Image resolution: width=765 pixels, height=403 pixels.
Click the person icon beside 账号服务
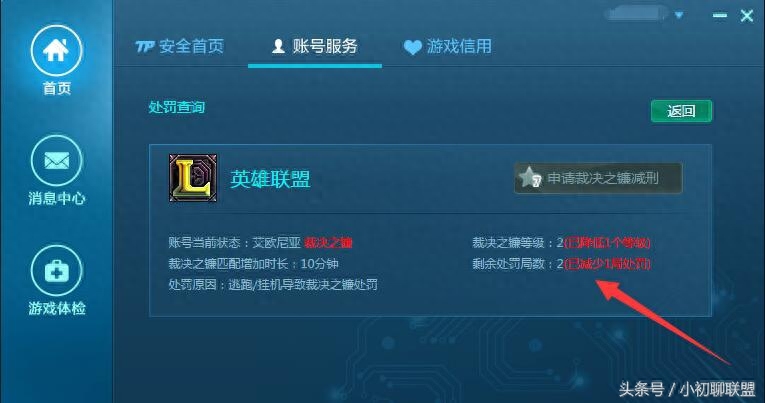click(278, 46)
